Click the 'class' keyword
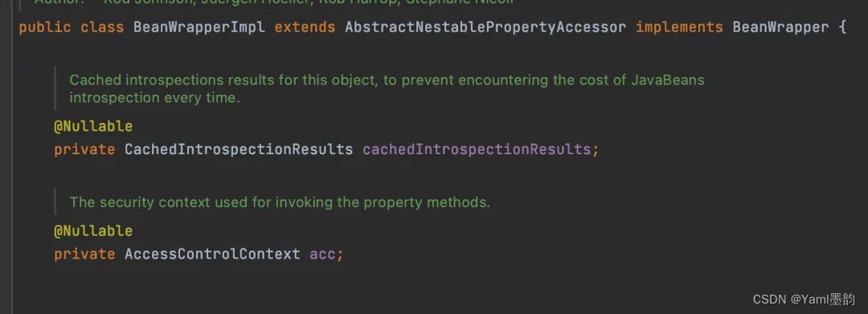 coord(102,27)
